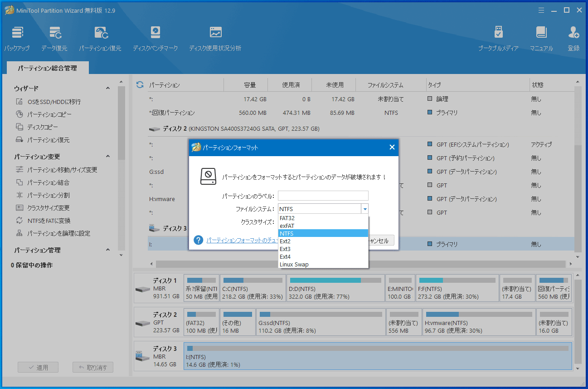Click the パーティションのラベル input field

pos(323,196)
